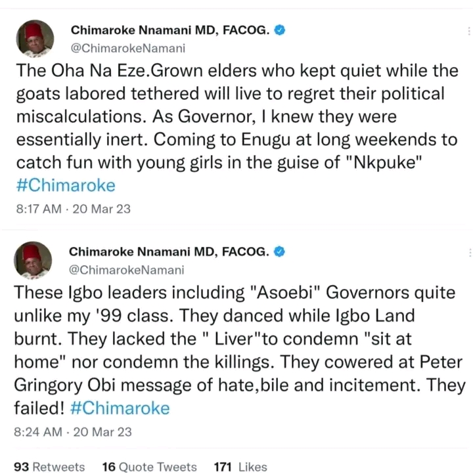
Task: Click the "These Igbo leaders" tweet text
Action: (x=230, y=341)
